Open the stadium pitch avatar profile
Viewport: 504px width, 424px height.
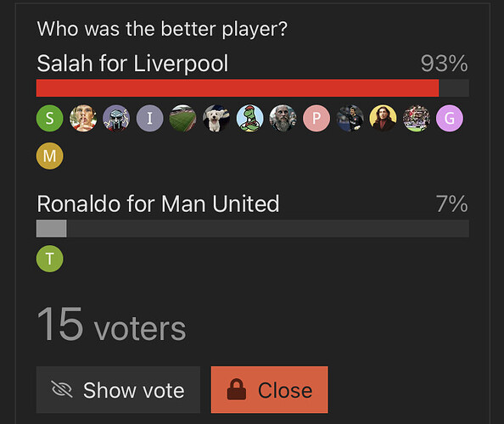tap(183, 118)
